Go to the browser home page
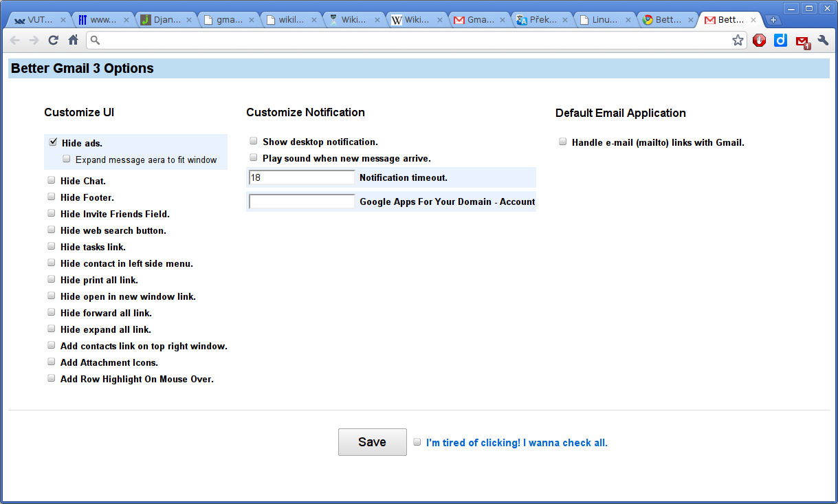838x504 pixels. (x=73, y=41)
